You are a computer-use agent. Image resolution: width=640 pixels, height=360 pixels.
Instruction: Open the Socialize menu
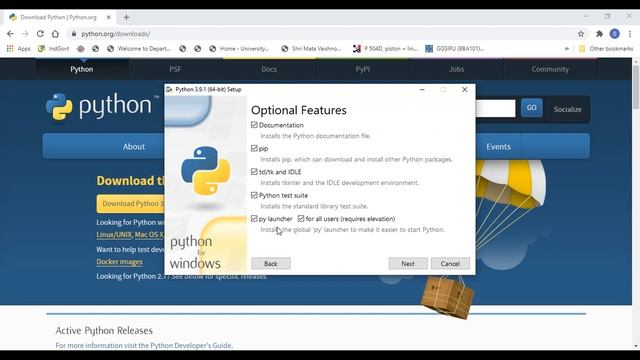(567, 109)
